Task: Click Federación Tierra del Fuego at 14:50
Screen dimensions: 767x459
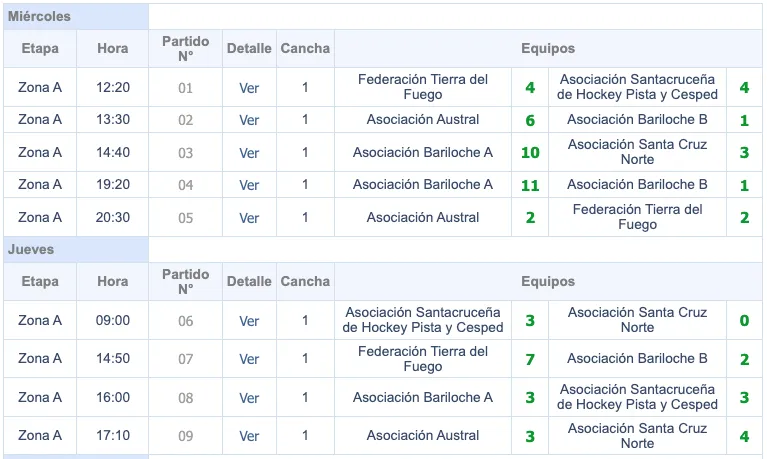Action: click(x=423, y=359)
